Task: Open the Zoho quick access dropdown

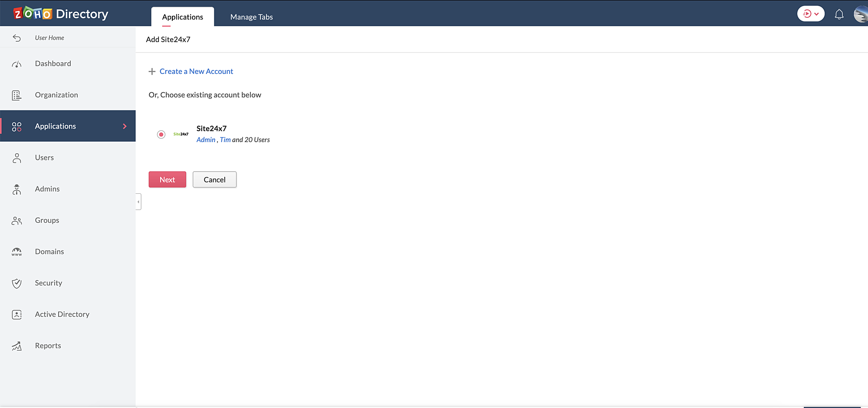Action: click(811, 13)
